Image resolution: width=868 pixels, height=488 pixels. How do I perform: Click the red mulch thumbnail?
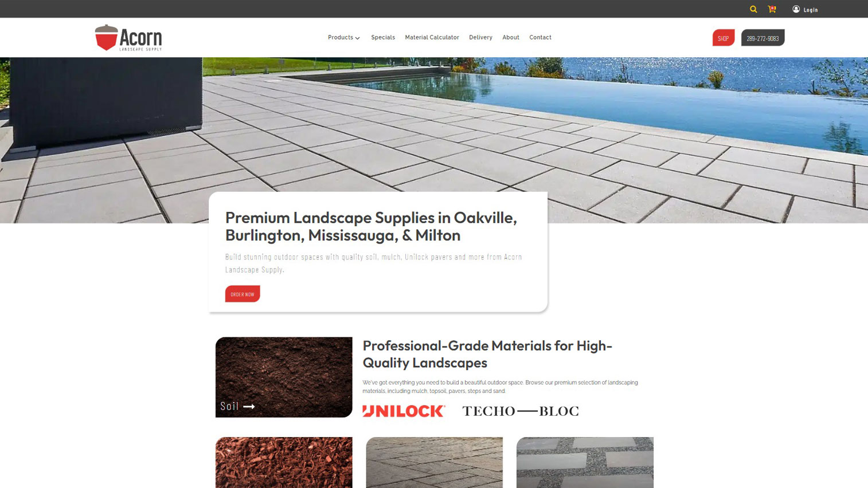pyautogui.click(x=283, y=462)
